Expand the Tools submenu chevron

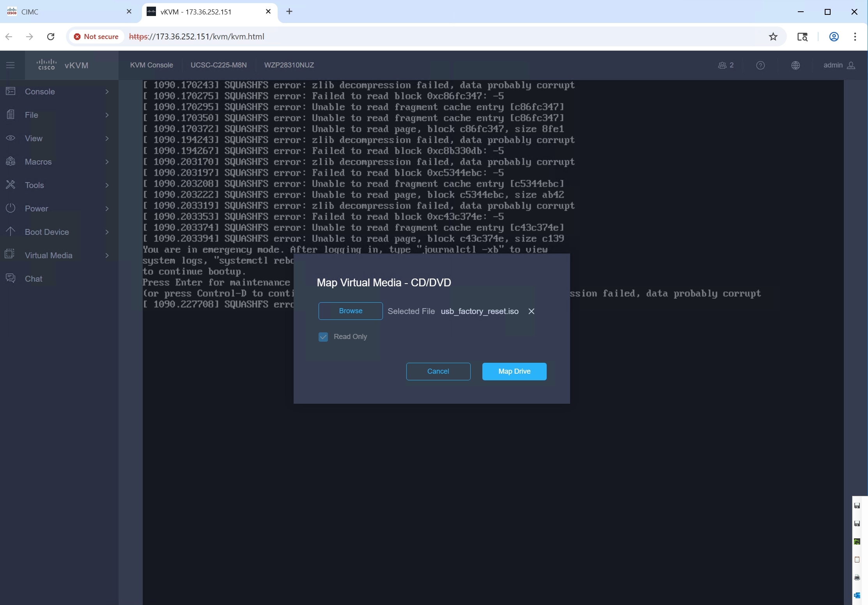coord(107,185)
